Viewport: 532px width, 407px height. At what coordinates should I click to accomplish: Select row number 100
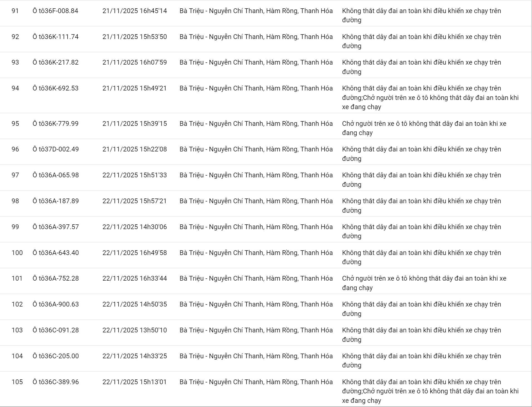pyautogui.click(x=17, y=253)
